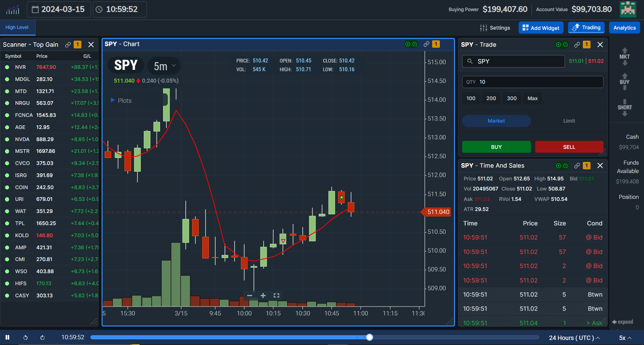Open the Analytics view
The height and width of the screenshot is (345, 644).
(624, 28)
